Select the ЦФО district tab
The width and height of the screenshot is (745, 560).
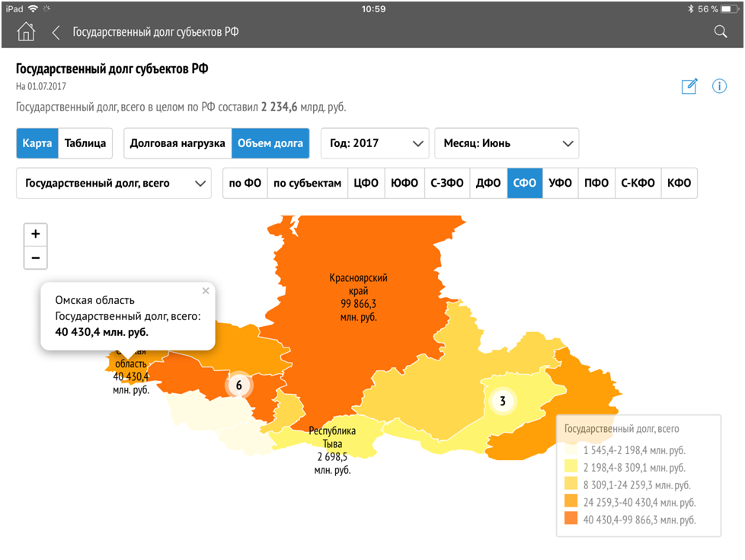click(366, 184)
